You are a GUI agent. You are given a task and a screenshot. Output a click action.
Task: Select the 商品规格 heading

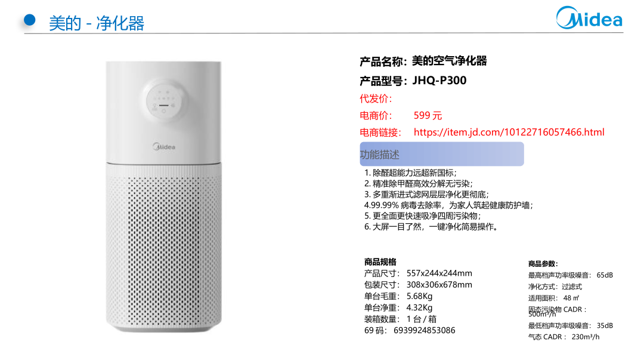(380, 262)
